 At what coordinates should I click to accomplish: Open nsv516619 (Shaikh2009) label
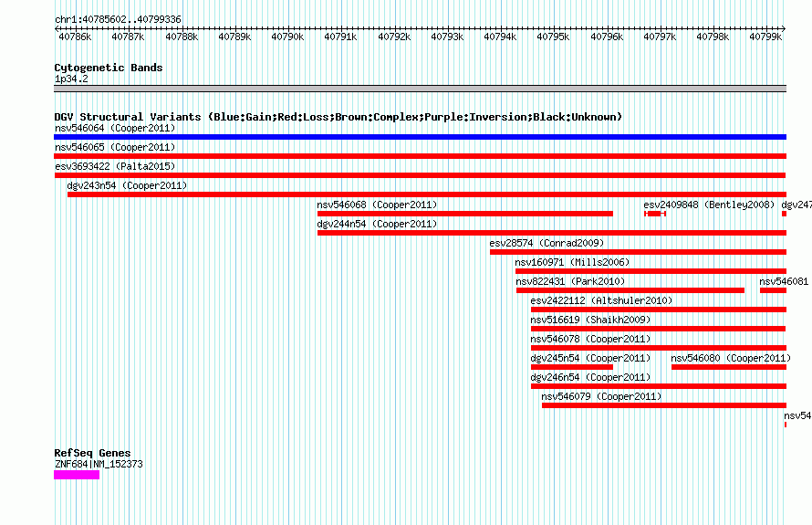tap(590, 320)
